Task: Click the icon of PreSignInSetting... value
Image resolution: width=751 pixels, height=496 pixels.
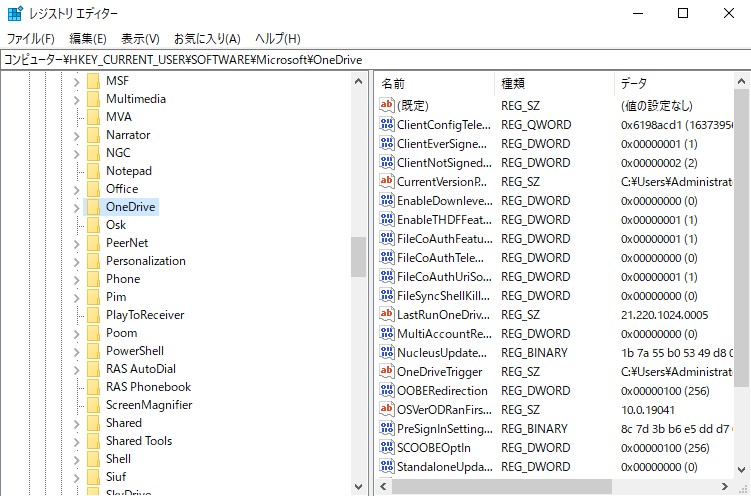Action: click(x=387, y=428)
